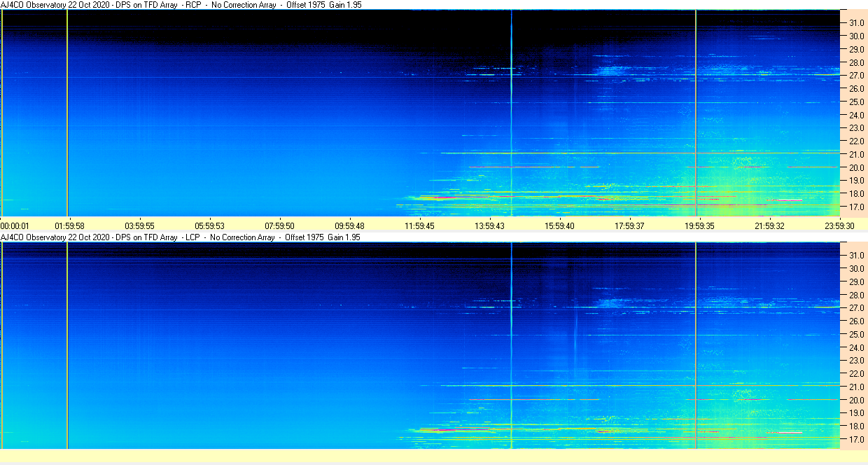Click 30.0 frequency label in RCP panel
The height and width of the screenshot is (465, 868).
click(x=856, y=36)
